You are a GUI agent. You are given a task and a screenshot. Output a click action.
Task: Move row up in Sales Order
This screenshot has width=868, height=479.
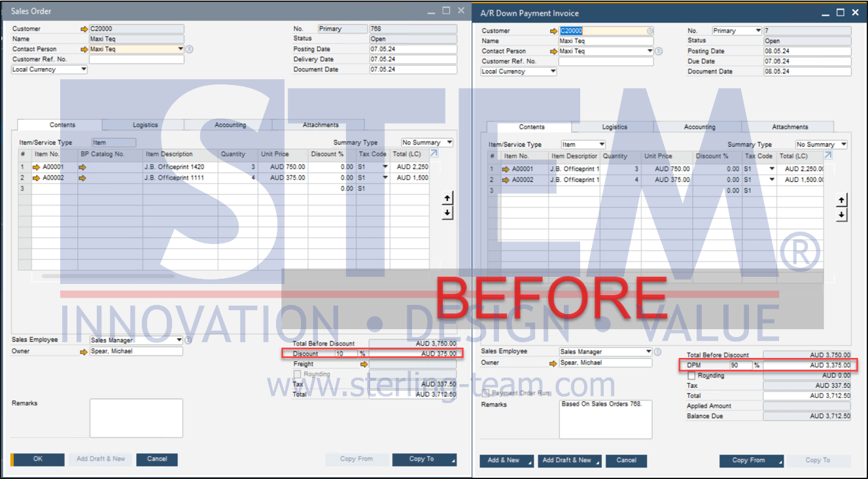click(447, 198)
